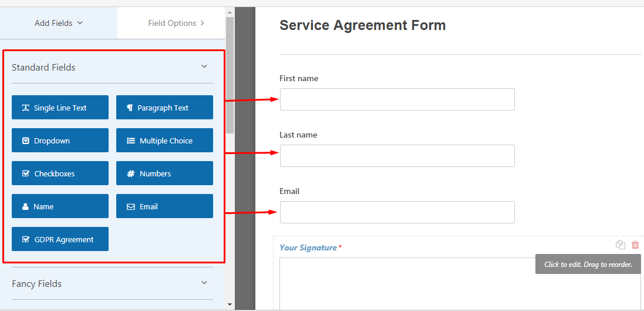Add a Paragraph Text field
The image size is (644, 311).
click(164, 108)
